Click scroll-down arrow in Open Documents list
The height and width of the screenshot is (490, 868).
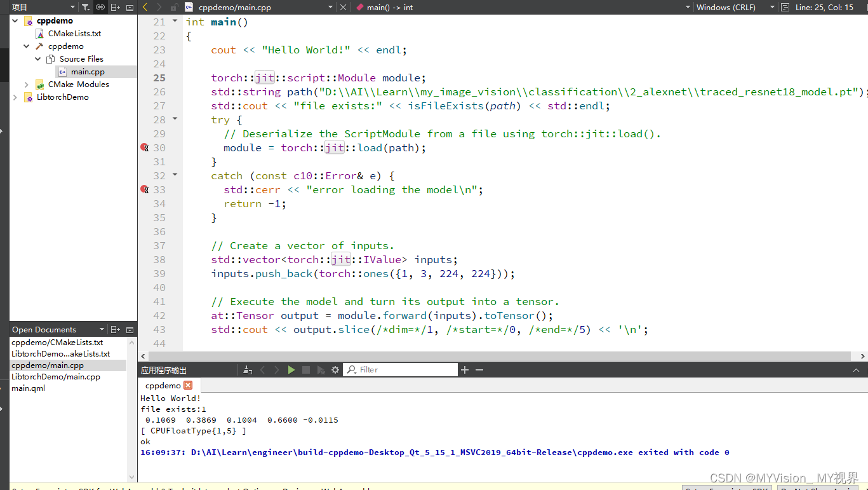click(132, 477)
